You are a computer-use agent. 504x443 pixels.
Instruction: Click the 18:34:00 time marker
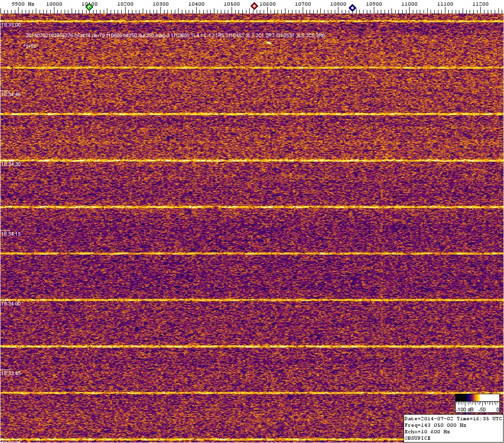point(11,304)
